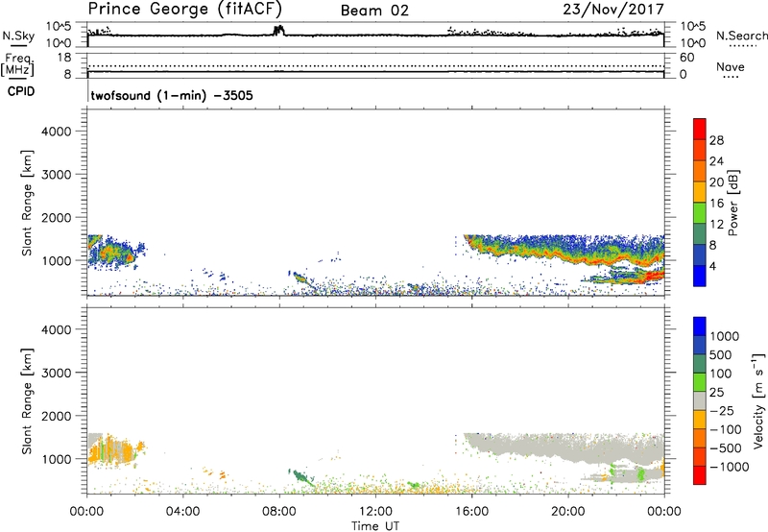Click the yellow 16-20 dB Power colorbar segment
The height and width of the screenshot is (532, 768).
coord(700,192)
